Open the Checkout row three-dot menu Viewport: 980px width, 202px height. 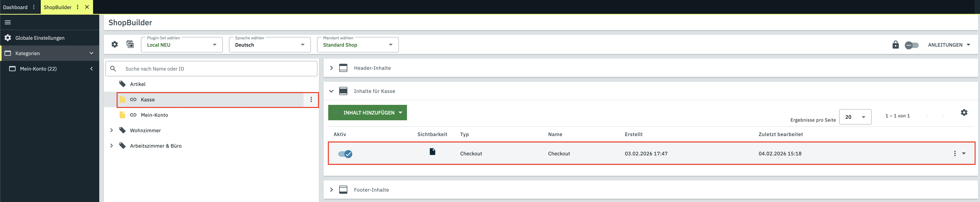coord(955,153)
